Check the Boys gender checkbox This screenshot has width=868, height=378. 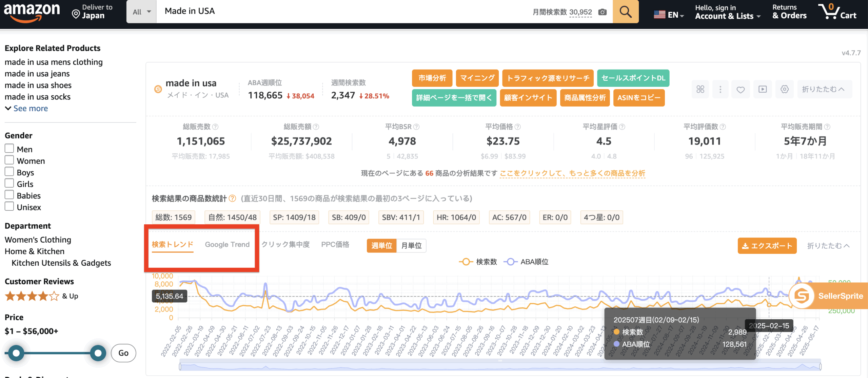pos(9,172)
